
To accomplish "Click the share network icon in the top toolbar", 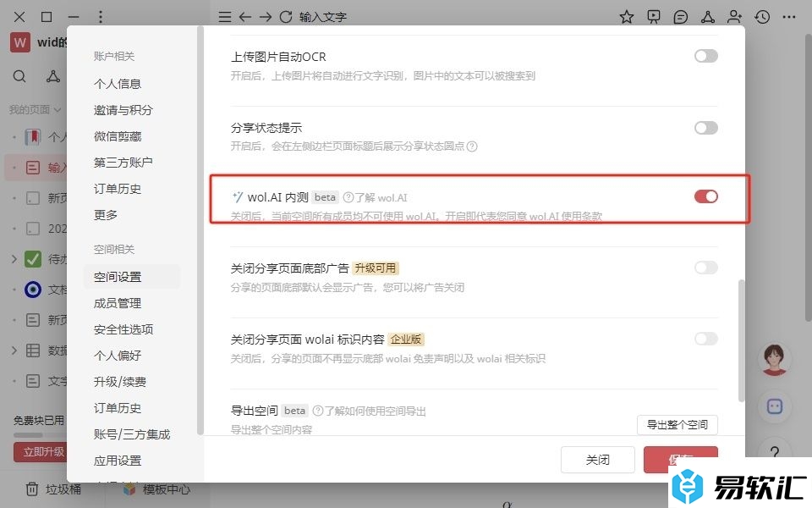I will (x=707, y=17).
